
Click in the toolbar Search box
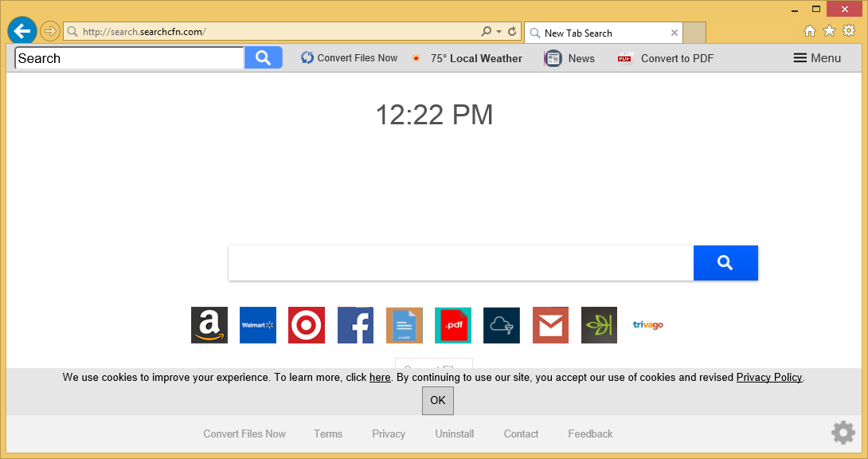tap(130, 58)
